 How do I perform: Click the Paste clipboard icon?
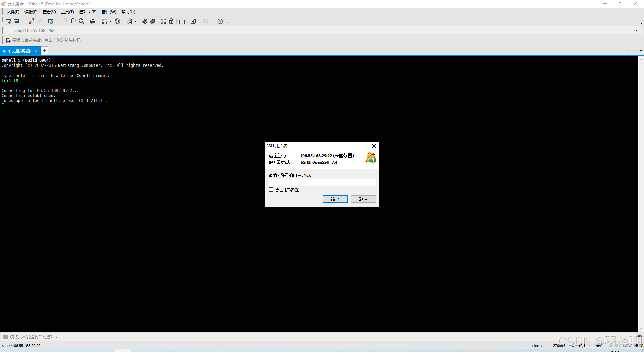click(73, 21)
